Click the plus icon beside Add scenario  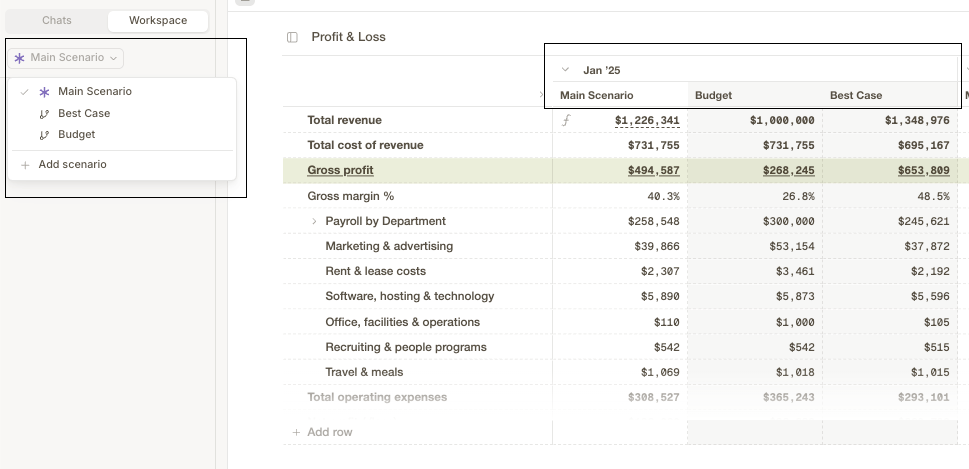click(x=25, y=165)
